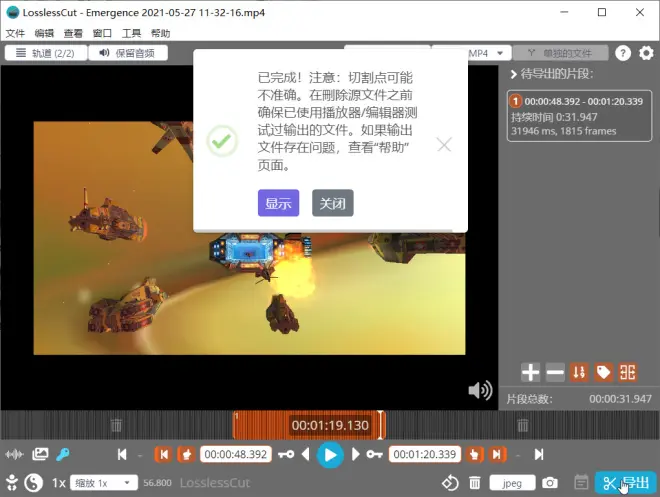Set cut start to current position hand icon
This screenshot has height=497, width=660.
click(186, 454)
